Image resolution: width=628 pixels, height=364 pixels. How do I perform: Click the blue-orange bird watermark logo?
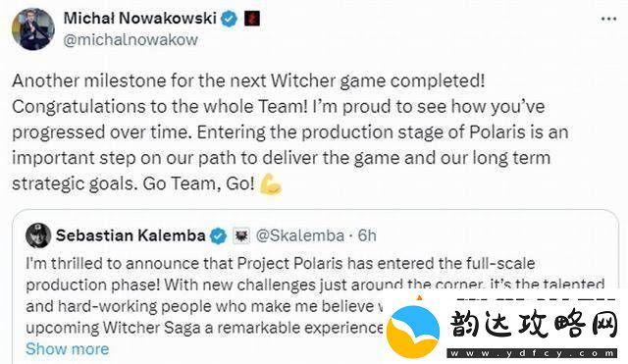tap(412, 332)
